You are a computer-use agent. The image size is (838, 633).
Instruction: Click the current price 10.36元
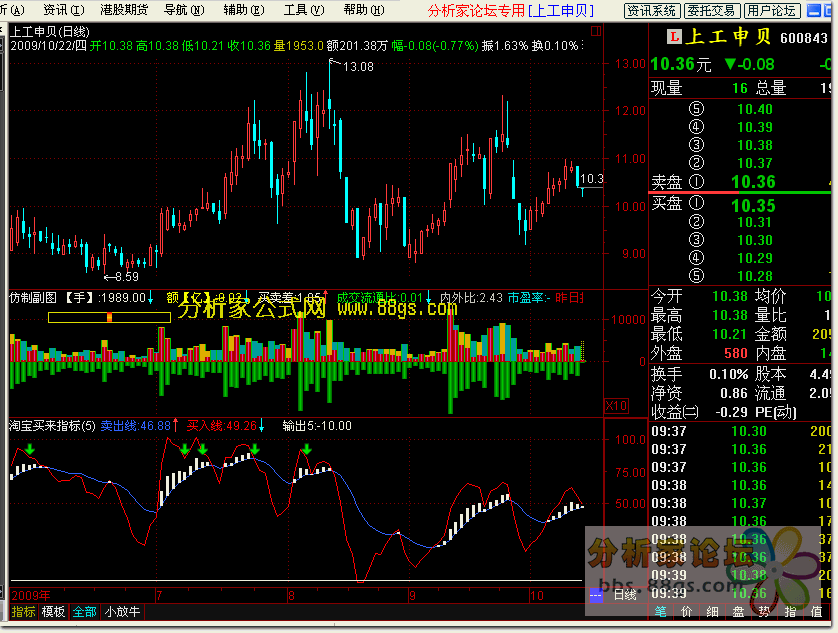tap(681, 65)
